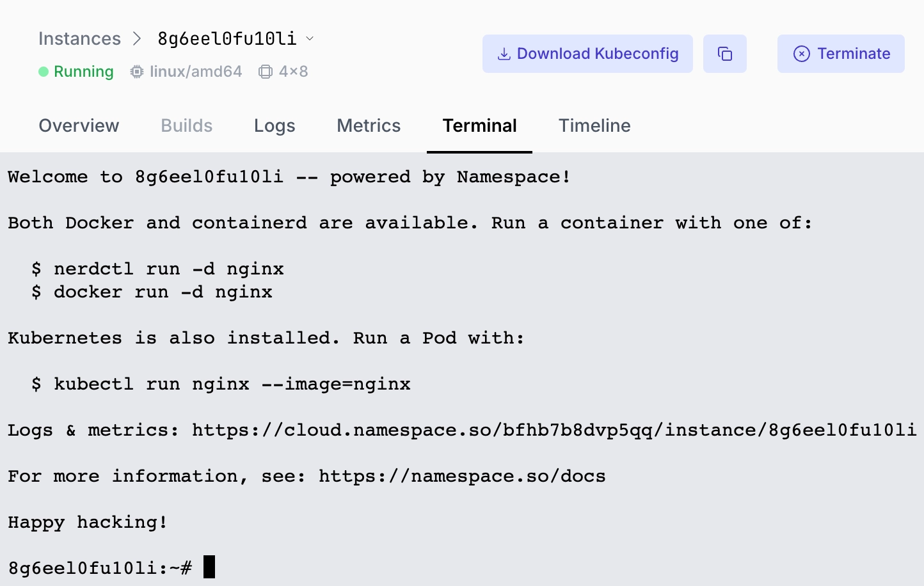
Task: Click the 'Kubernetes is also installed' line
Action: pyautogui.click(x=266, y=338)
